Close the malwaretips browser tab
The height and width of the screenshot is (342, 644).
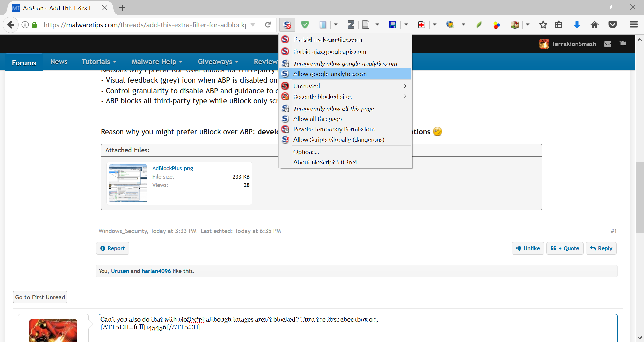click(x=105, y=8)
